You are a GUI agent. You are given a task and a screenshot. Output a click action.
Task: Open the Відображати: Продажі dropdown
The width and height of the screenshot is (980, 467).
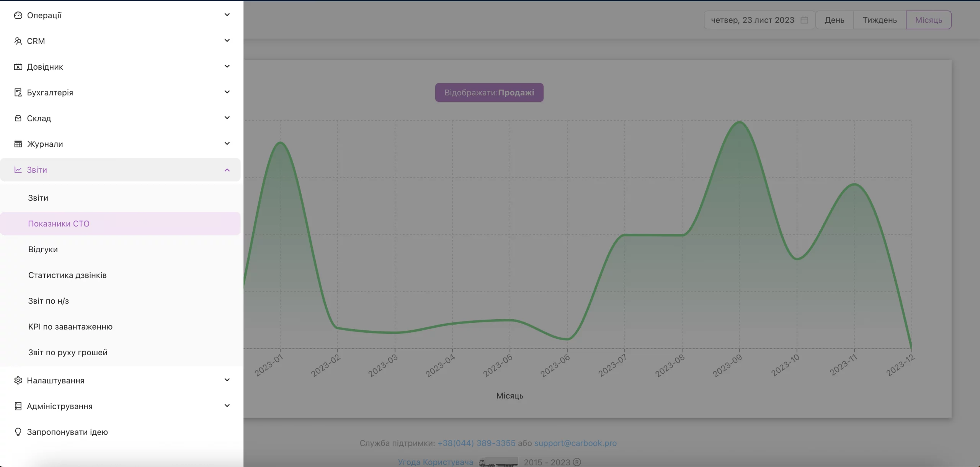(489, 93)
